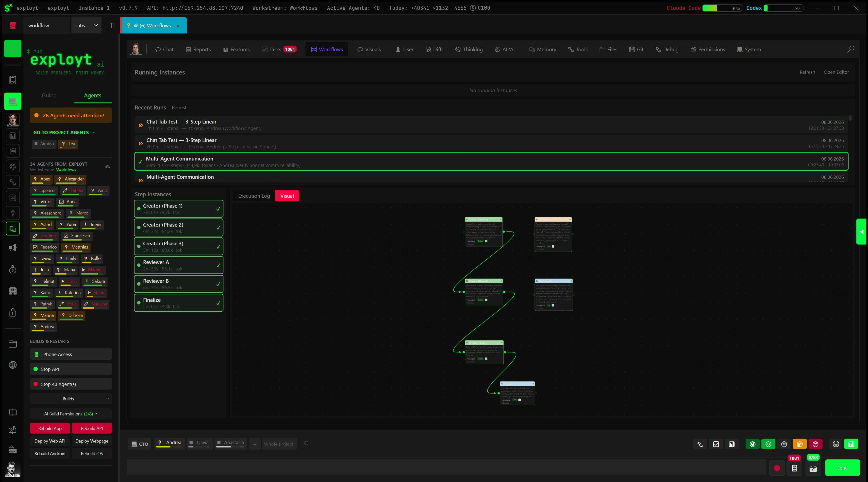
Task: Click the Recent Runs list scrollbar
Action: point(850,118)
